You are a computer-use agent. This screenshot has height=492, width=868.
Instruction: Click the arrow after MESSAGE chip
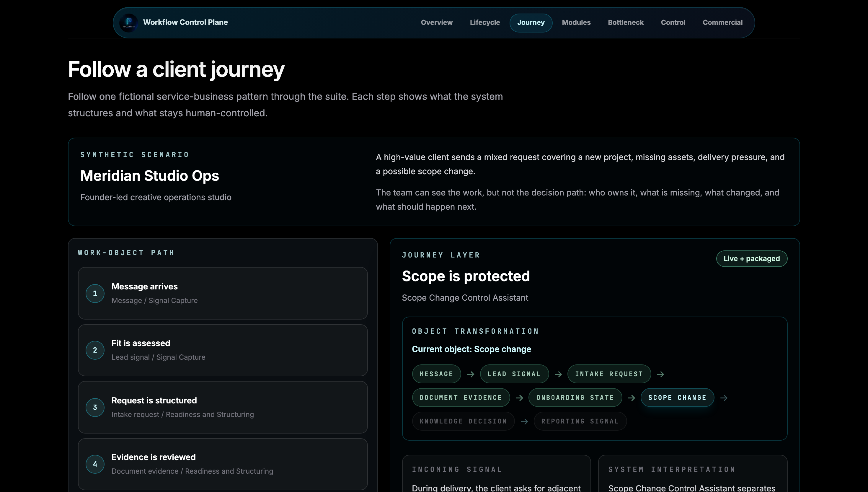tap(471, 374)
